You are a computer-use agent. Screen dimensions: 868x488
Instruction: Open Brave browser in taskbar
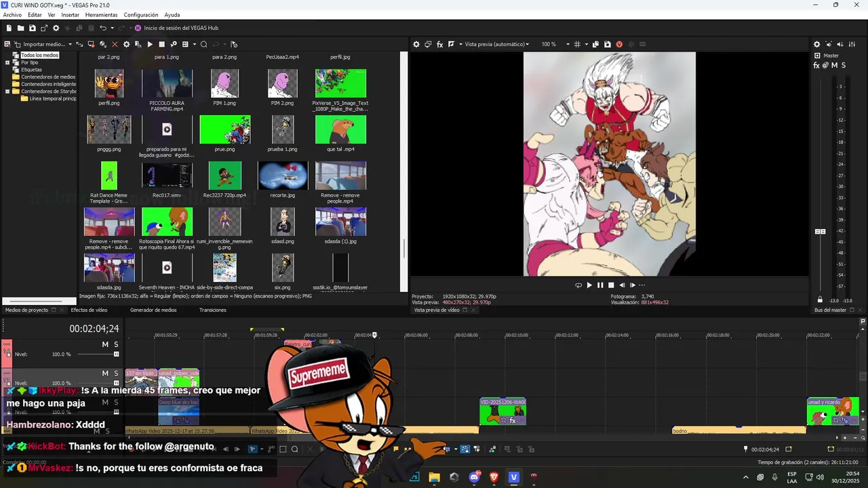[494, 477]
